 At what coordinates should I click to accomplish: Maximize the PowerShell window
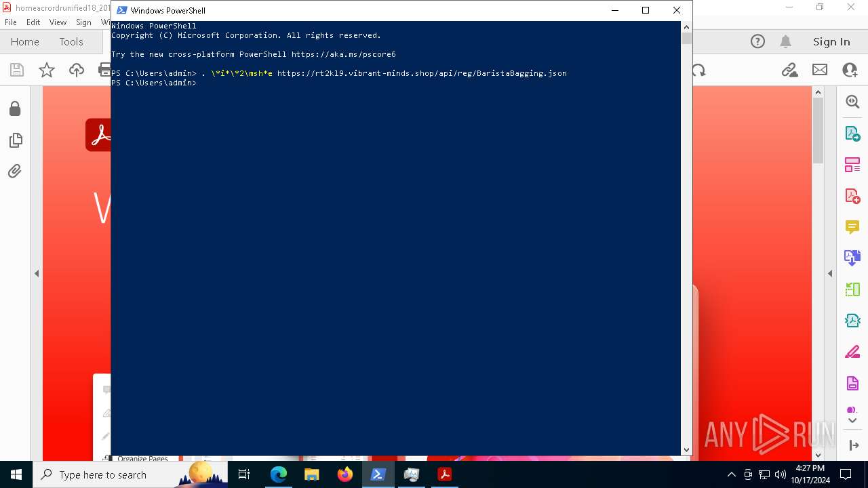pyautogui.click(x=646, y=10)
